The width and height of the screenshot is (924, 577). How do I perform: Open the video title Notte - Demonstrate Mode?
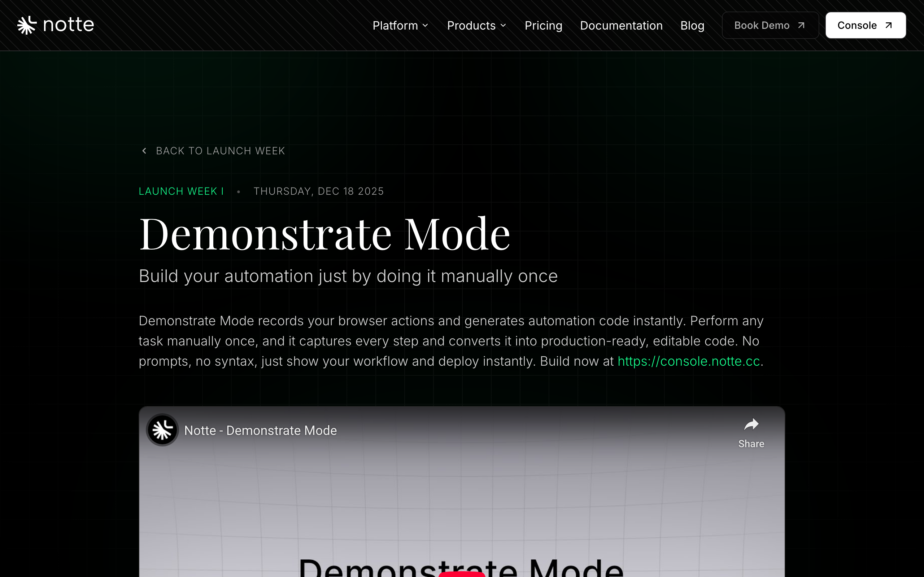pos(260,431)
